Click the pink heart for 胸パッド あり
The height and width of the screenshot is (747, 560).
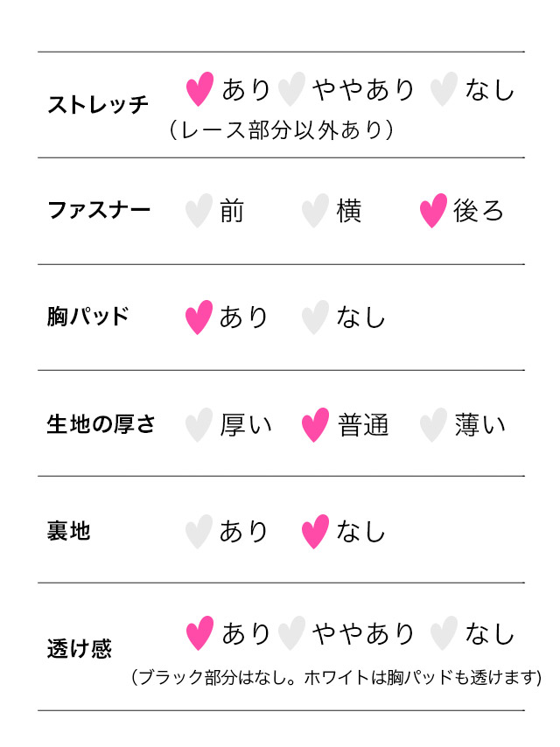click(x=199, y=318)
